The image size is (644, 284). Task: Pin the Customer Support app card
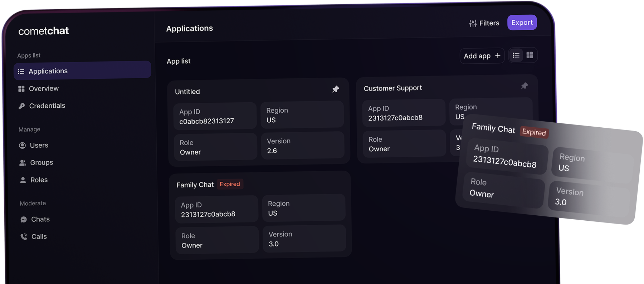coord(524,86)
